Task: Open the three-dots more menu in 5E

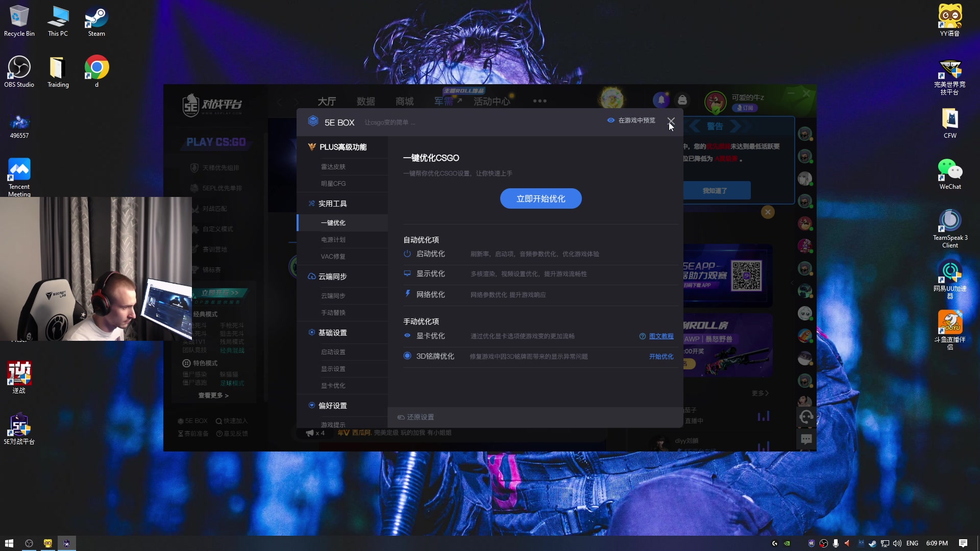Action: [540, 101]
